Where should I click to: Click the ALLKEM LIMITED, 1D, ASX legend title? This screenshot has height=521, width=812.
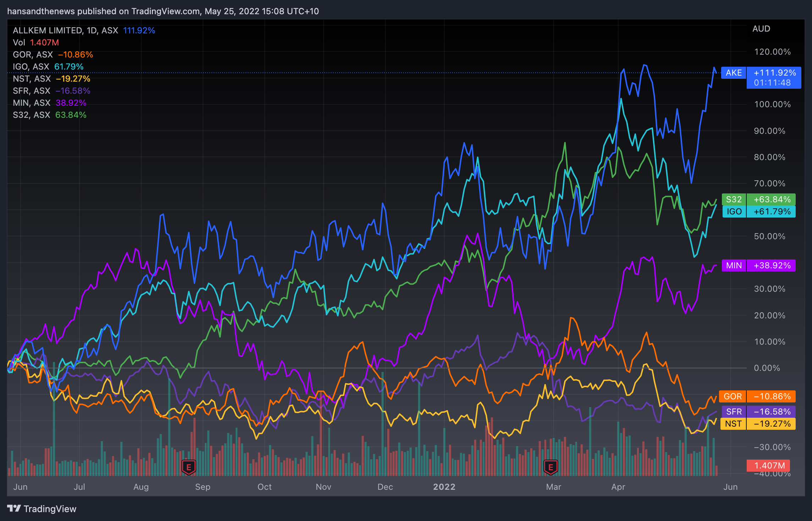[x=66, y=31]
